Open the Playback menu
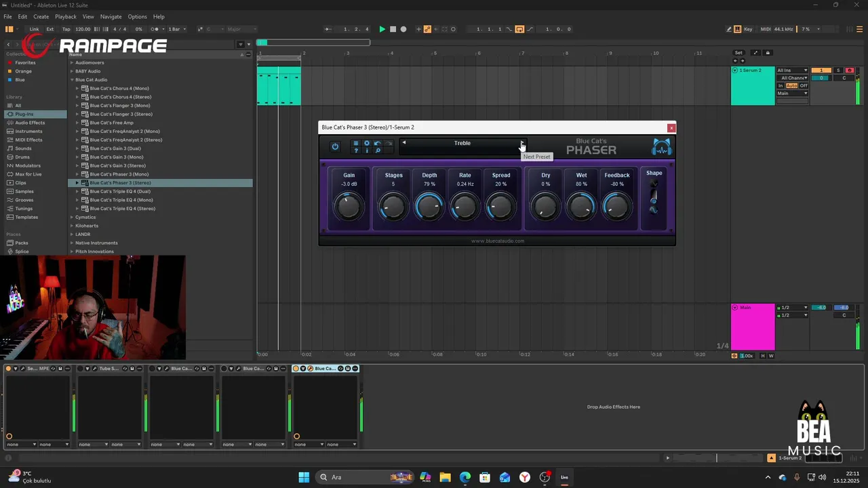 pyautogui.click(x=66, y=16)
